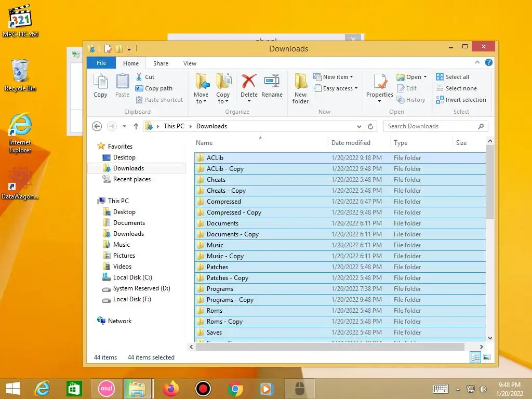Select the Compressed folder row

[340, 202]
